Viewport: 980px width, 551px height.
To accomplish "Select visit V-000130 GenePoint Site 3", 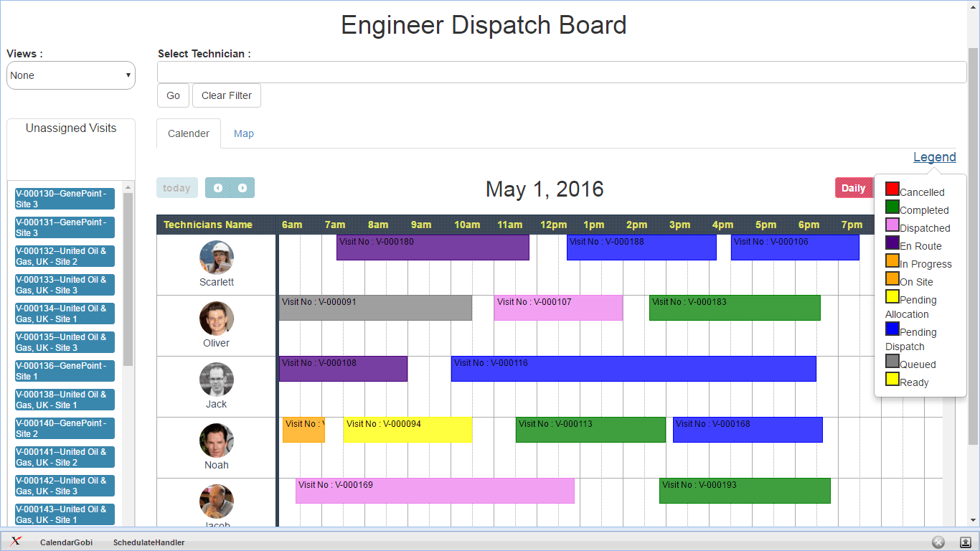I will coord(64,197).
